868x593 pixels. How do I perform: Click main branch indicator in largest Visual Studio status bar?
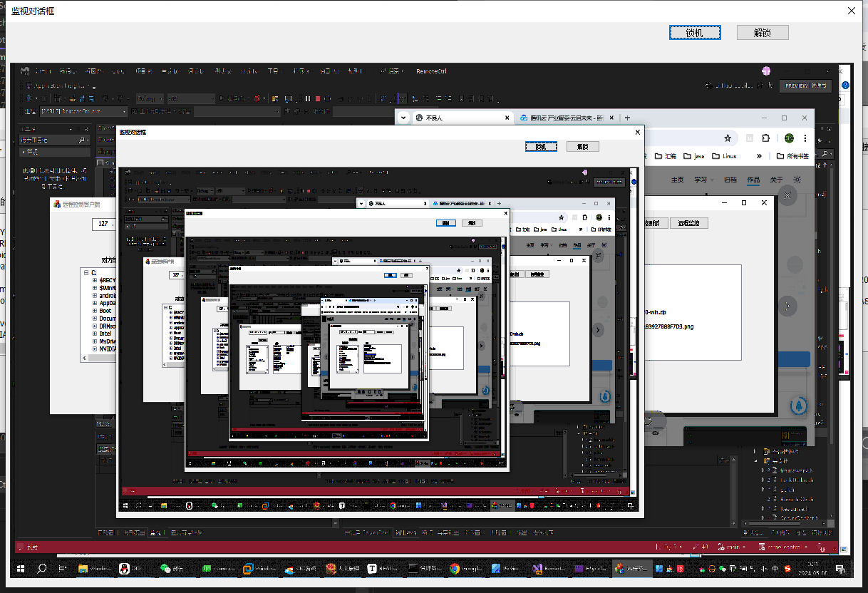733,547
